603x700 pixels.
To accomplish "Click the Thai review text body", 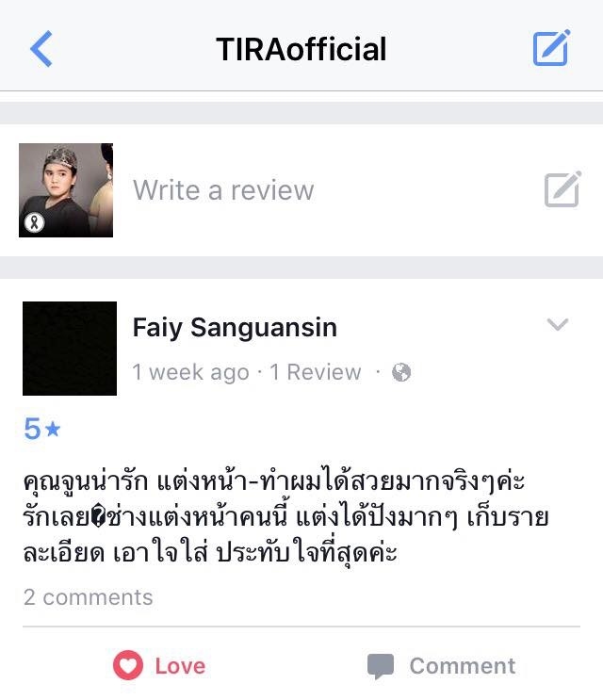I will coord(285,517).
